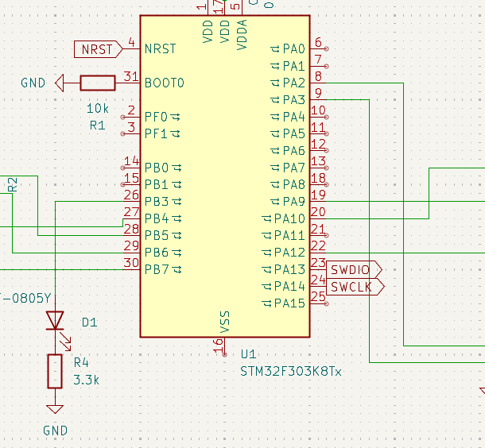This screenshot has height=448, width=485.
Task: Click the PA10 pin label
Action: (289, 218)
